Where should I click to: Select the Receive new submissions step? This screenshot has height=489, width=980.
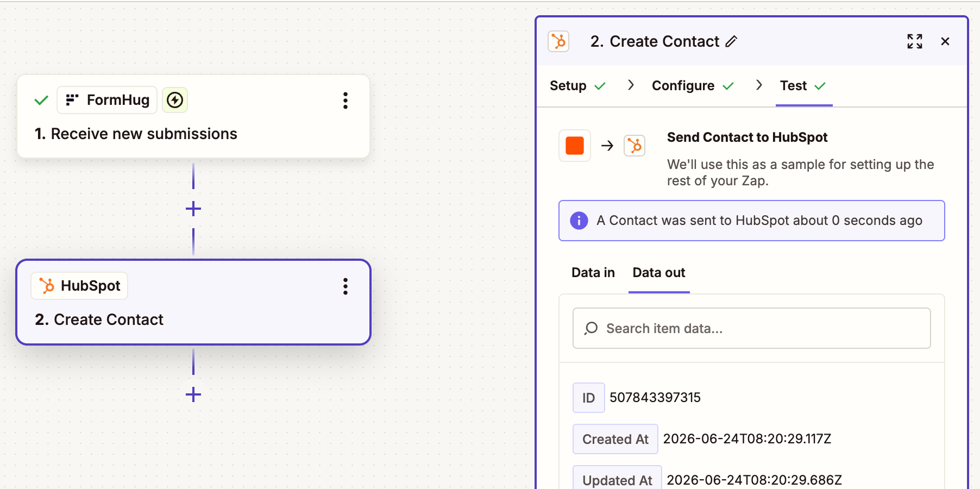point(193,116)
